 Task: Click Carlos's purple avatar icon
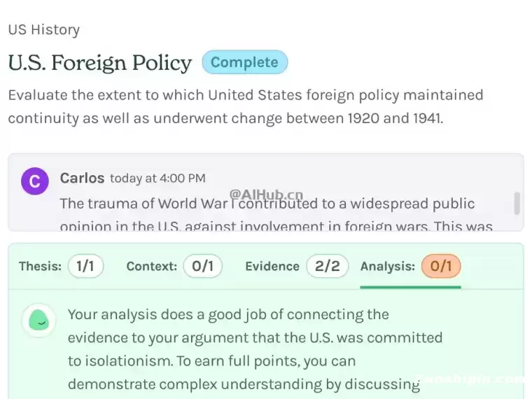pyautogui.click(x=34, y=181)
